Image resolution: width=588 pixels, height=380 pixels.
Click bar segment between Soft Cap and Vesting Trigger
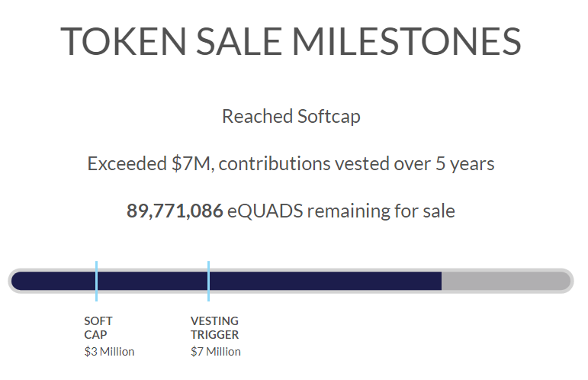(153, 281)
